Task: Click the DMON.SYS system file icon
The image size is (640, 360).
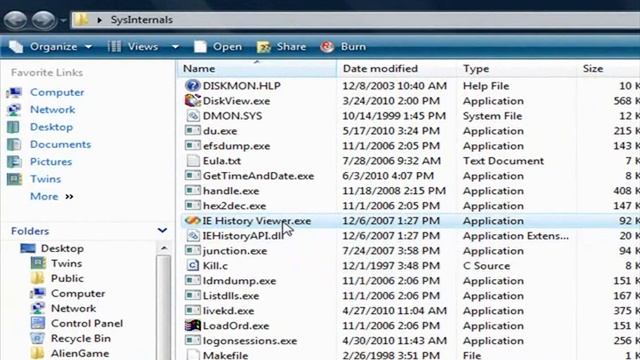Action: [x=192, y=116]
